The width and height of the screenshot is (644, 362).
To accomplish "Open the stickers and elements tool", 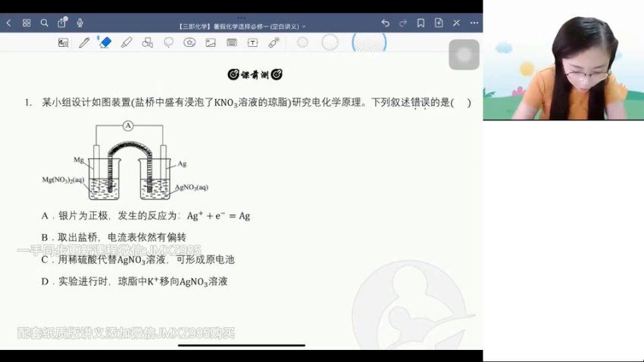I will (189, 42).
